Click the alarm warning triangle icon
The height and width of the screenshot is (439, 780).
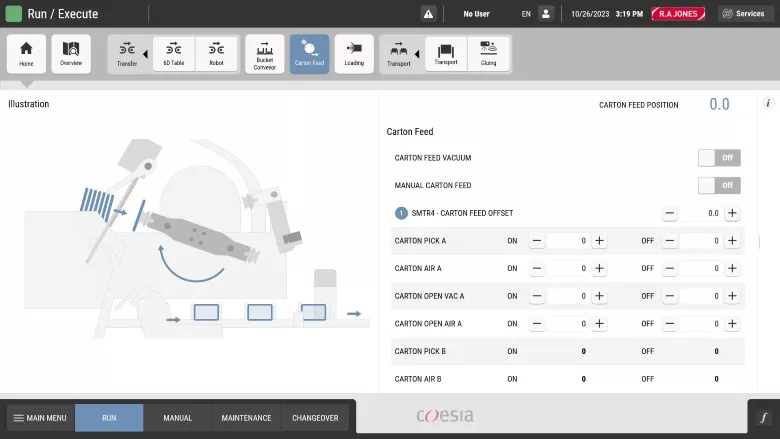(428, 14)
